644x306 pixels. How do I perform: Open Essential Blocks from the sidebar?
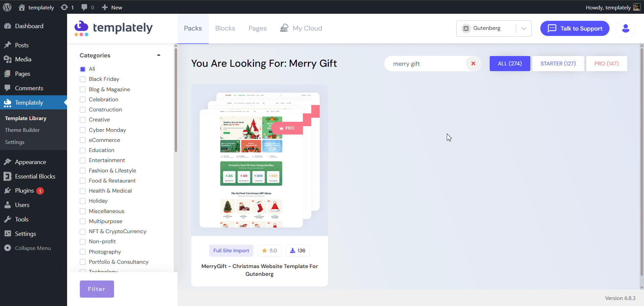tap(7, 176)
